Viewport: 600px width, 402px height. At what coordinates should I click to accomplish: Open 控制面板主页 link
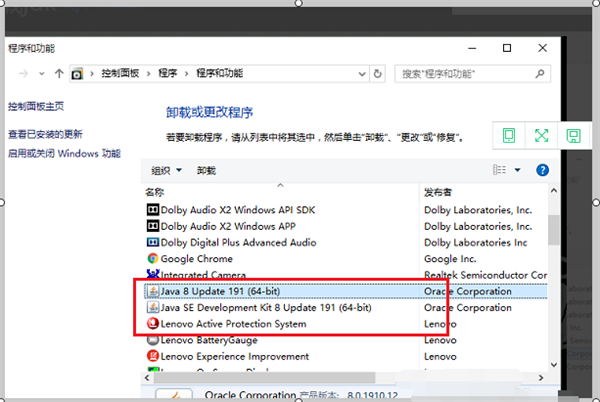point(36,106)
